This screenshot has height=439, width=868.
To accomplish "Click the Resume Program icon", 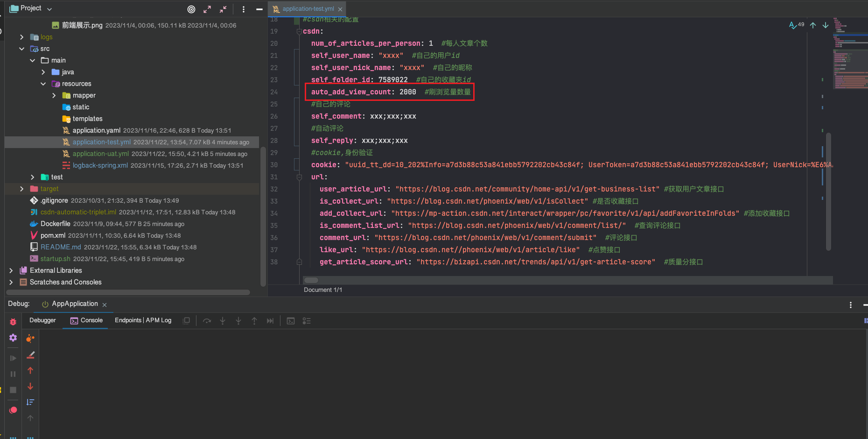I will click(x=13, y=358).
